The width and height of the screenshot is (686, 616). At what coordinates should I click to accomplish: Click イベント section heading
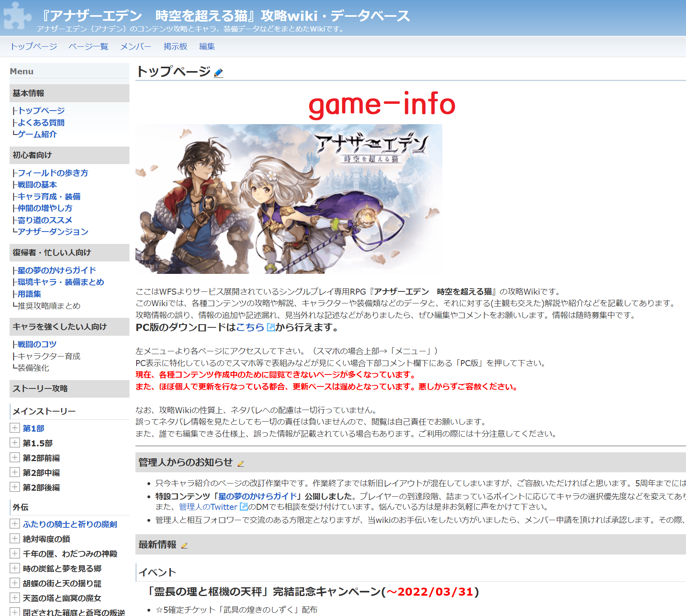(x=157, y=572)
